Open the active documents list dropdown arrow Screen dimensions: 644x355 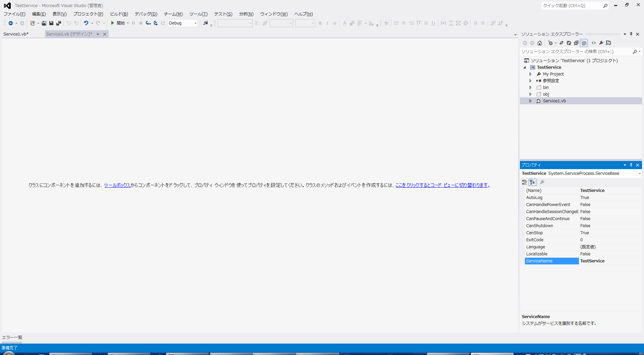tap(516, 35)
